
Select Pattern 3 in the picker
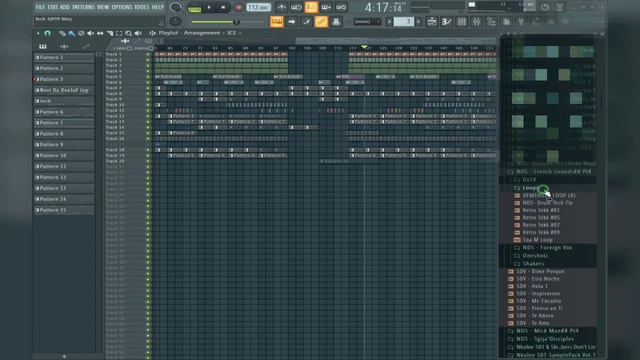[x=64, y=79]
